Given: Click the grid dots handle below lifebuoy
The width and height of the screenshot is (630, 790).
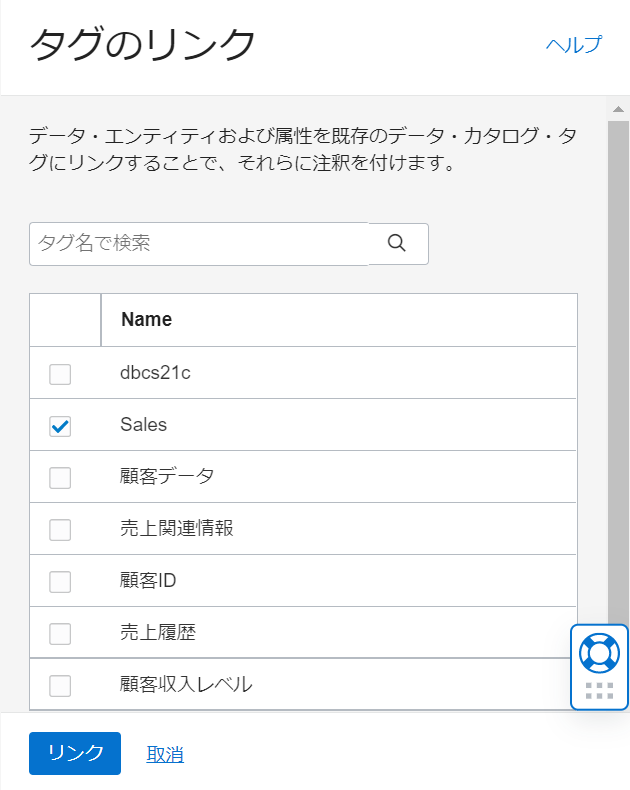Looking at the screenshot, I should (599, 690).
